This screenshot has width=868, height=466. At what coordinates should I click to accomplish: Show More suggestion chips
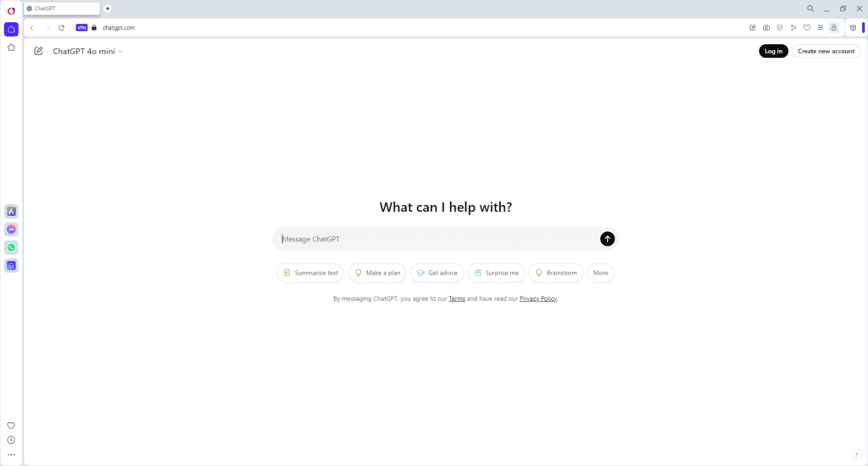pyautogui.click(x=601, y=273)
